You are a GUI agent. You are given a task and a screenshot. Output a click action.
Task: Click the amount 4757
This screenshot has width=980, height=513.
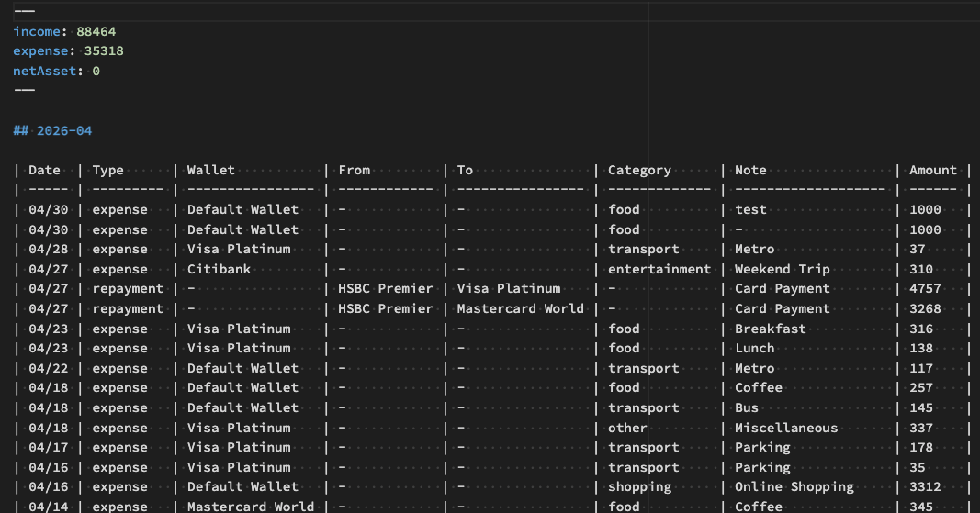coord(925,289)
